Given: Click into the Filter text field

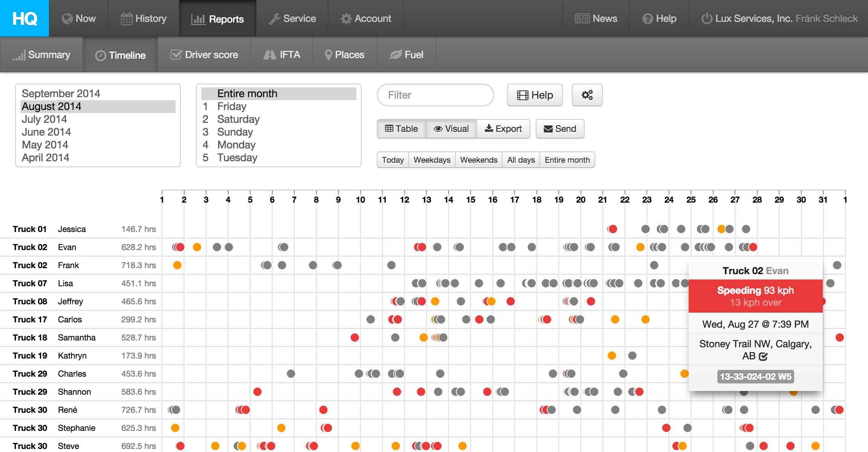Looking at the screenshot, I should pos(435,95).
